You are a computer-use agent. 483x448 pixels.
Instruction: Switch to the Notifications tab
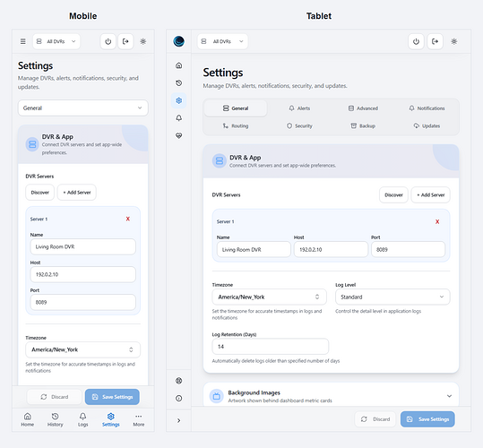tap(427, 108)
